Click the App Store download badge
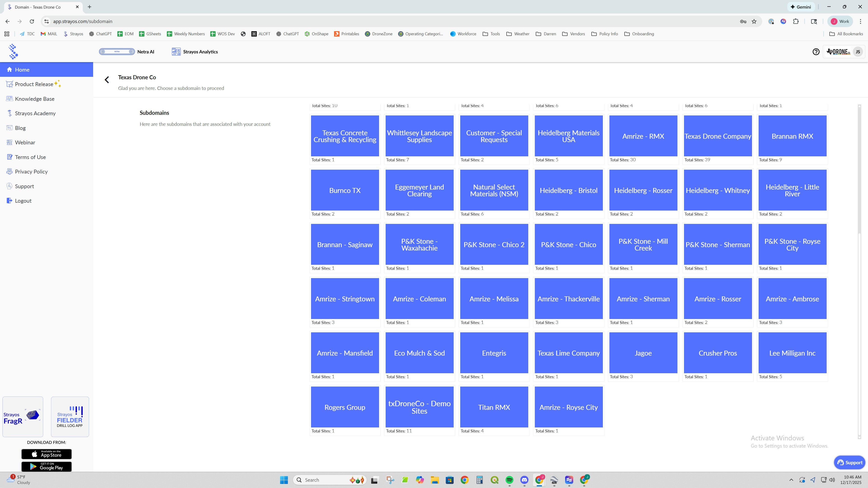 (x=47, y=454)
